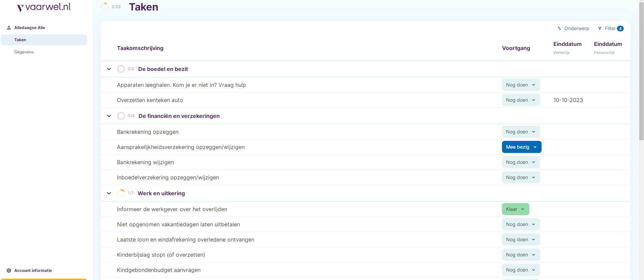
Task: Click the Werk en uitkering progress ring
Action: point(121,193)
